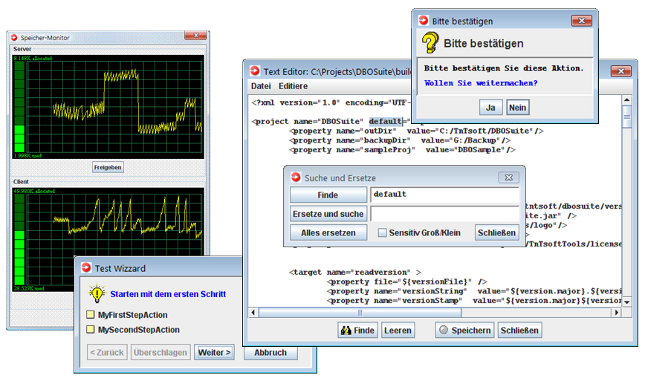Click the horizontal scrollbar right arrow
Screen dimensions: 645x378
616,313
